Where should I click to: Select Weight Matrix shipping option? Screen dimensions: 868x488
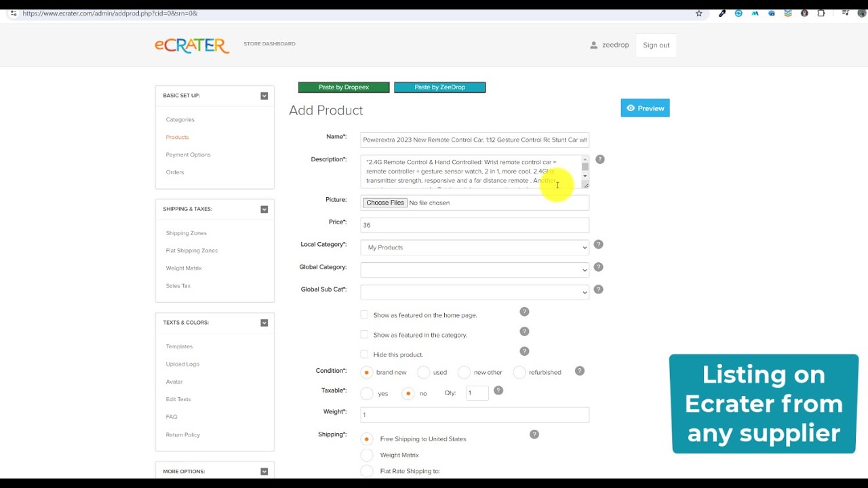pos(367,455)
